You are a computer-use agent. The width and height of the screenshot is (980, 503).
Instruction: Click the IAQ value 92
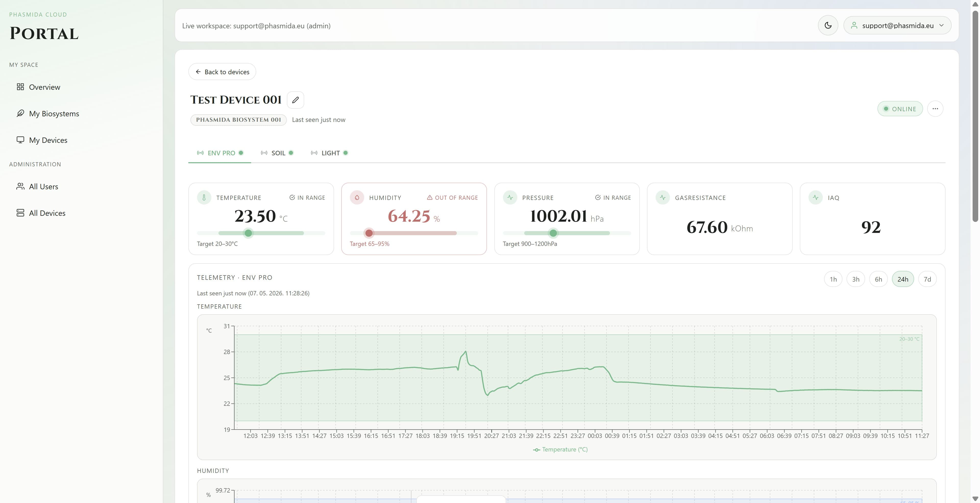click(x=871, y=227)
